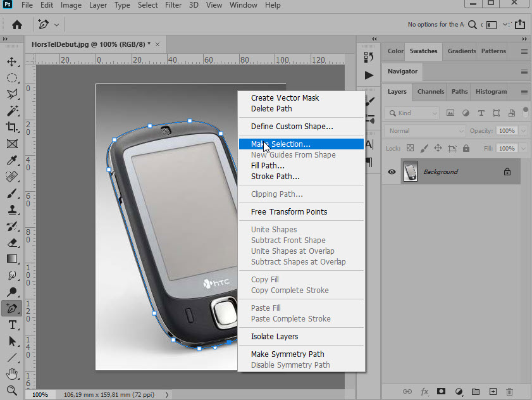
Task: Open the search magnifier in options bar
Action: point(473,25)
